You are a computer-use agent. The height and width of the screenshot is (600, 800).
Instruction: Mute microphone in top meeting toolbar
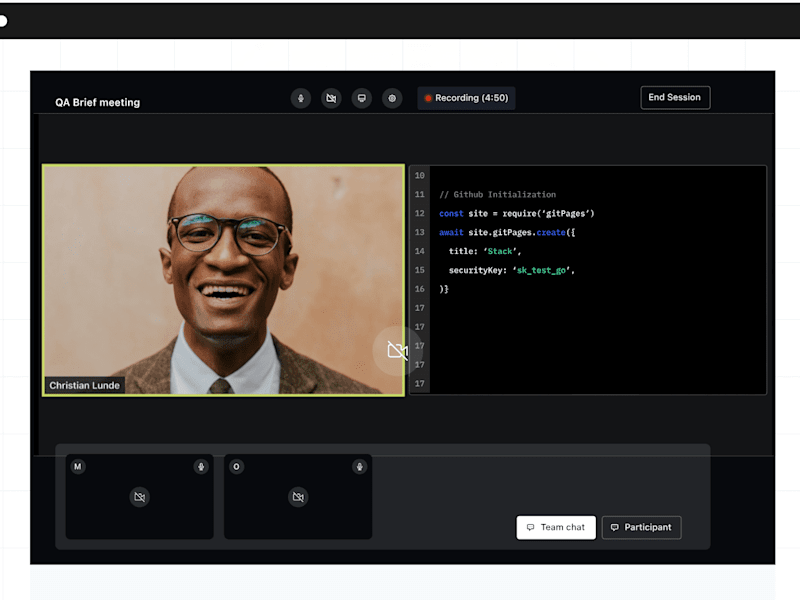tap(301, 98)
